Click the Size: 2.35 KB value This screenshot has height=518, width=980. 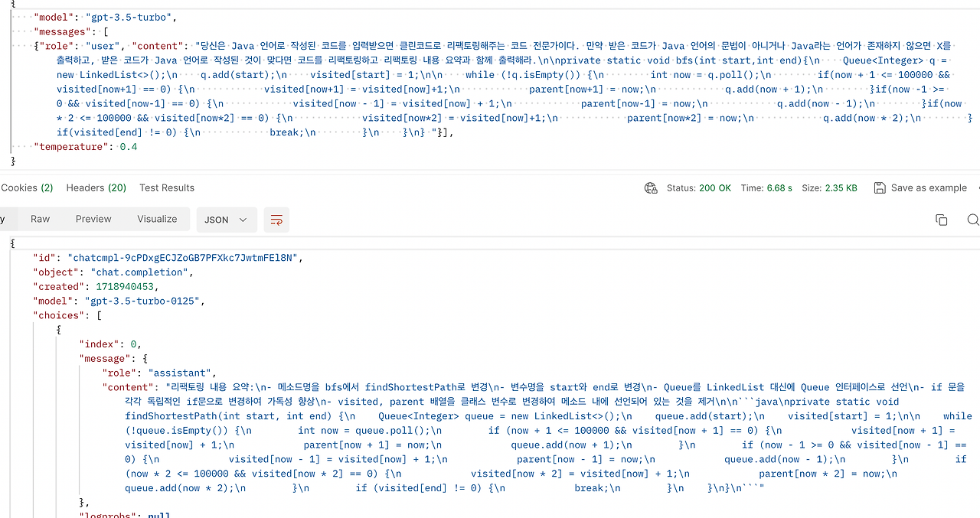(x=830, y=187)
